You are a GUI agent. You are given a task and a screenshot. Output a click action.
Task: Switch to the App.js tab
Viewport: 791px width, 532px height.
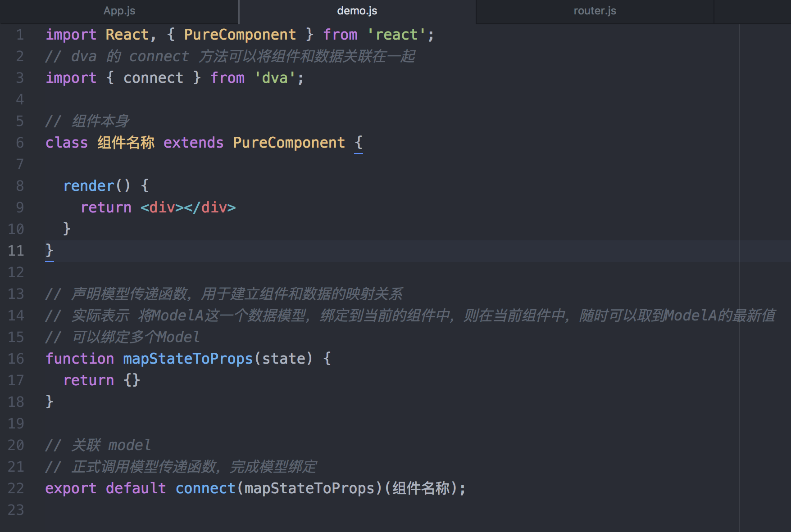[118, 11]
